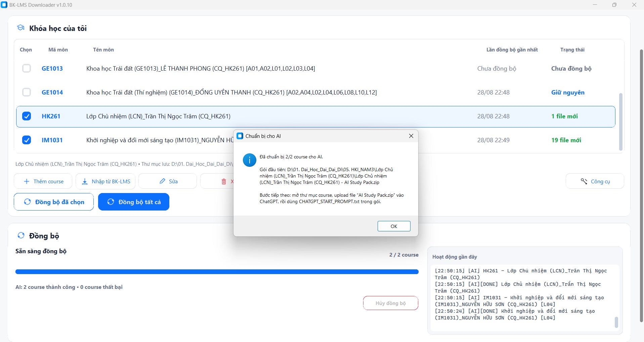Uncheck the IM1031 course checkbox

click(27, 140)
